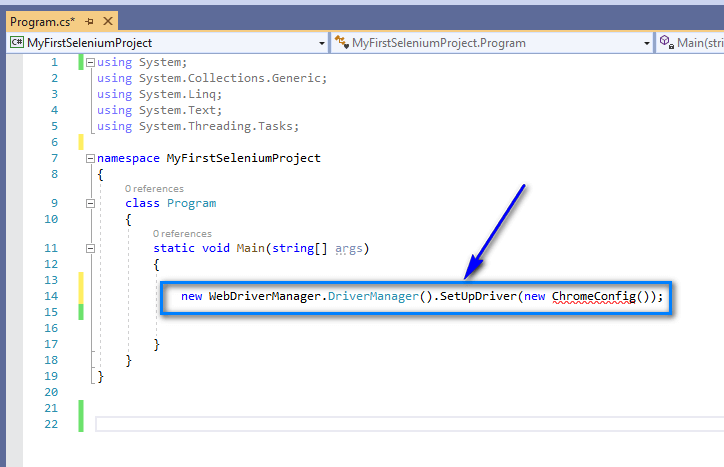Open the MyFirstSeleniumProject.Program class dropdown

pos(646,43)
